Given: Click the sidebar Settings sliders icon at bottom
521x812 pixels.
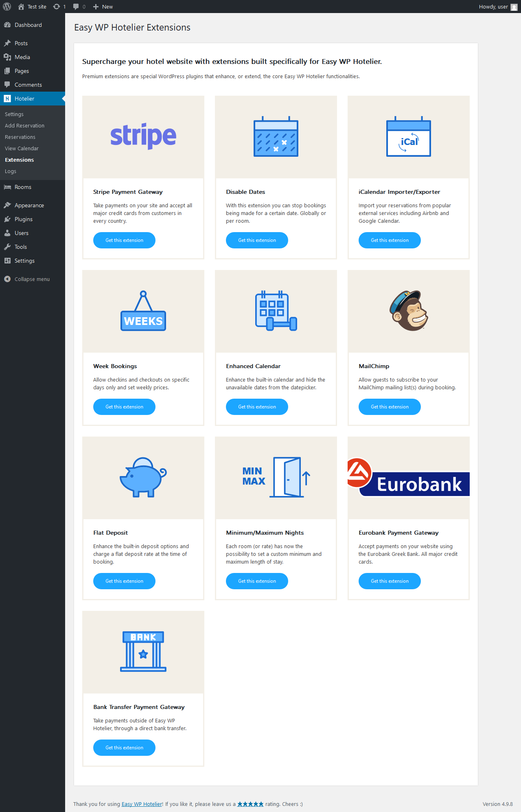Looking at the screenshot, I should pos(7,261).
